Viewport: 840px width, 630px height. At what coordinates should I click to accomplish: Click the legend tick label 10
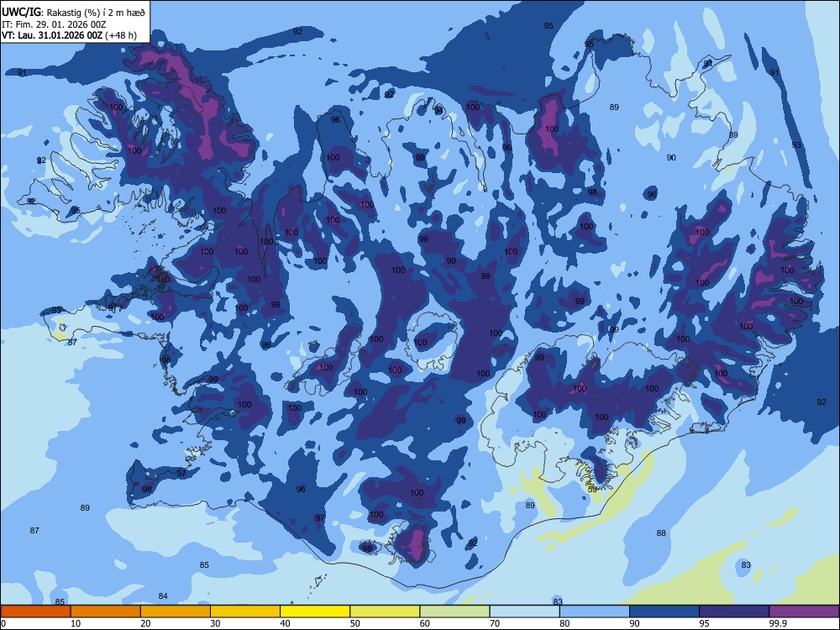tap(76, 623)
